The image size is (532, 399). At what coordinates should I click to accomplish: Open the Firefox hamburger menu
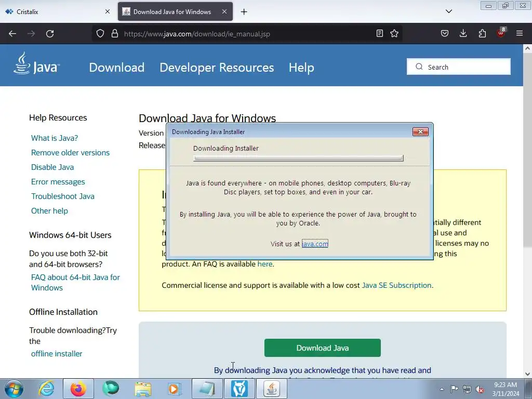tap(520, 33)
